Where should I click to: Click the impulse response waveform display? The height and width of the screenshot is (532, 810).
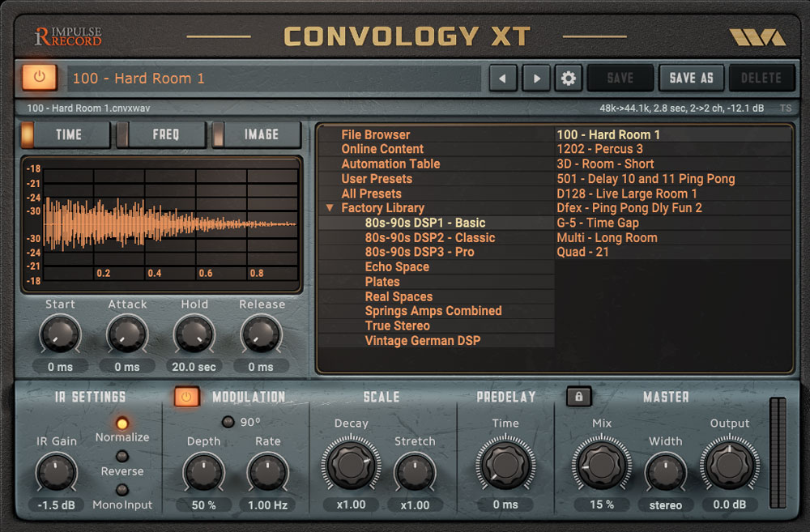point(161,225)
